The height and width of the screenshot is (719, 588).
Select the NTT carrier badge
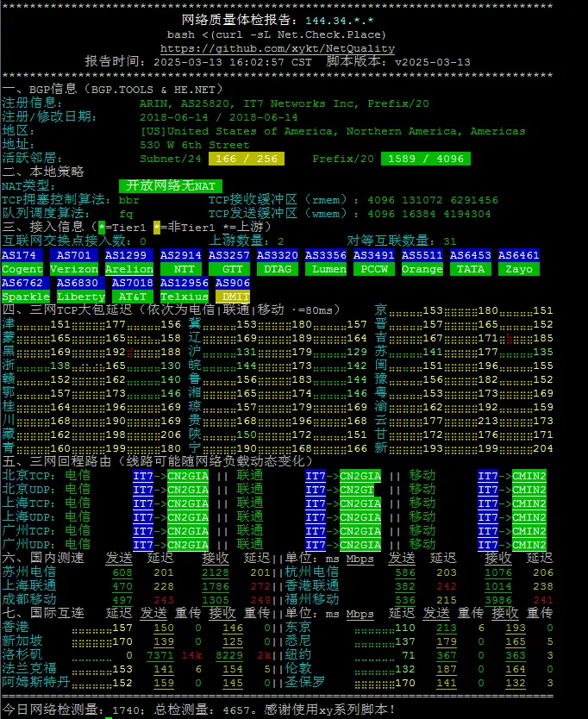coord(181,269)
